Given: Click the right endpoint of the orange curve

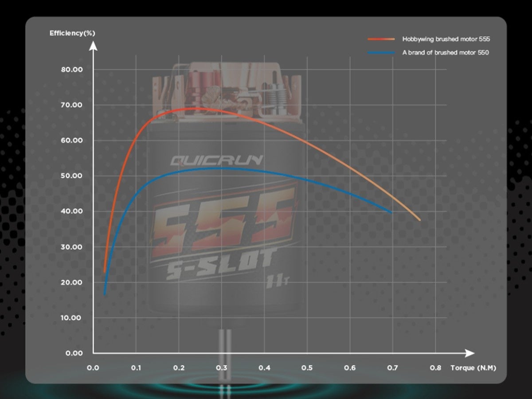Looking at the screenshot, I should point(419,220).
